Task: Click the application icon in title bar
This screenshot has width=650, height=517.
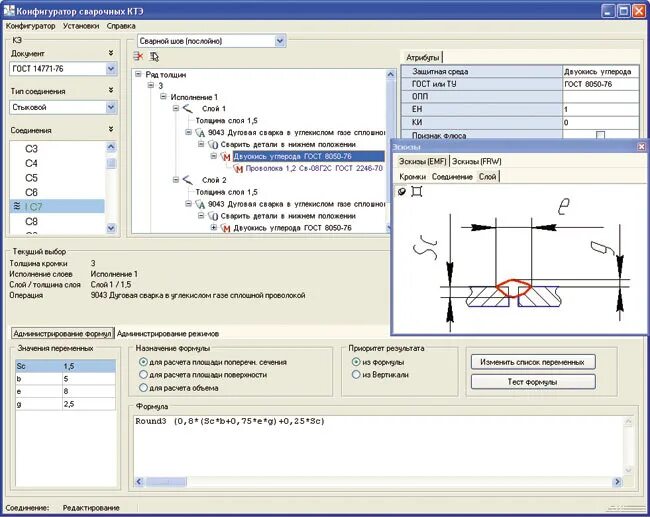Action: (x=8, y=10)
